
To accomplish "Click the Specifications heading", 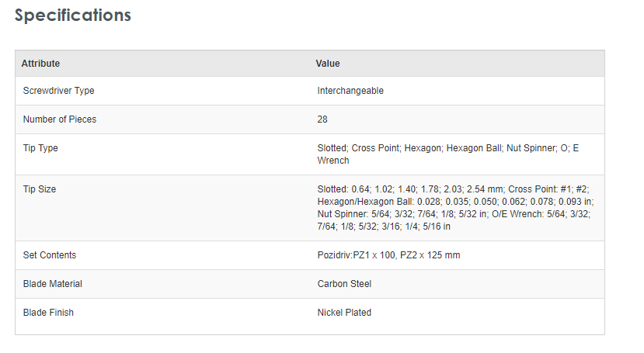I will click(x=73, y=16).
